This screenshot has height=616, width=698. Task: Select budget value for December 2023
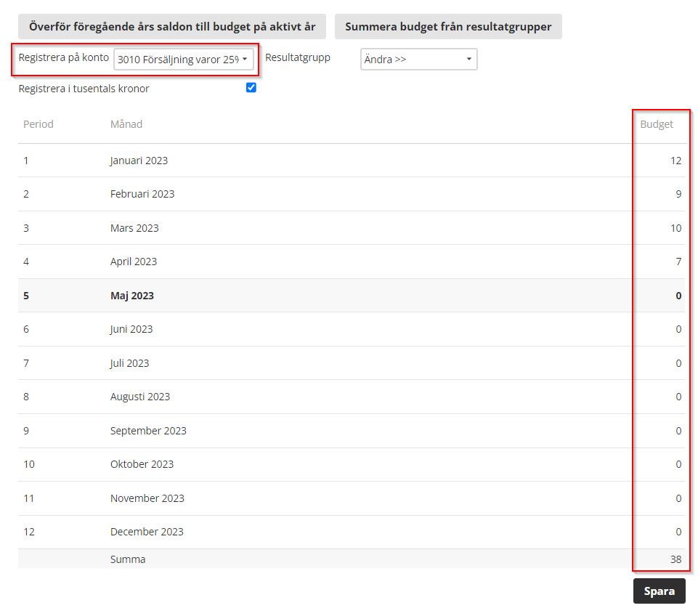(x=678, y=532)
